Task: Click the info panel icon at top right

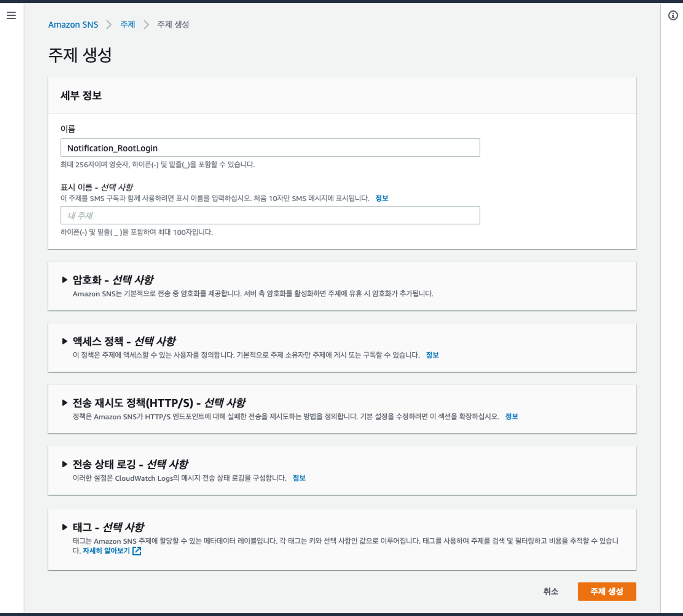Action: [x=673, y=15]
